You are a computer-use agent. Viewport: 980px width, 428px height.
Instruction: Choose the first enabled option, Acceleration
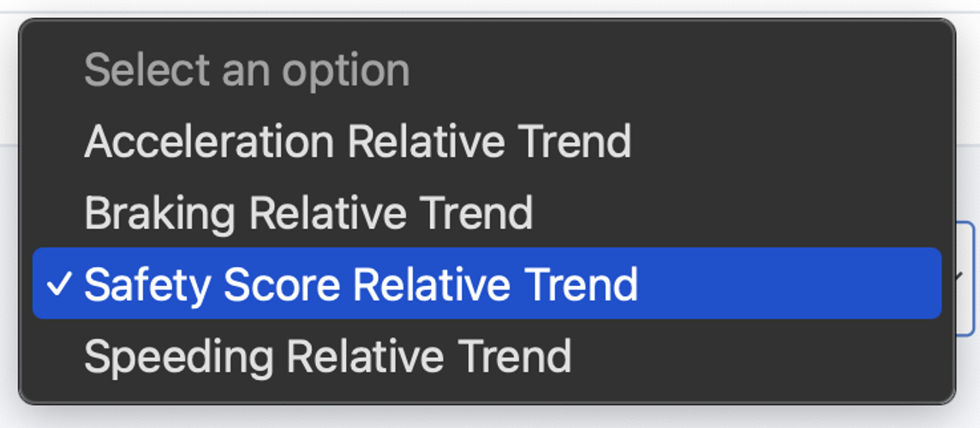coord(487,141)
